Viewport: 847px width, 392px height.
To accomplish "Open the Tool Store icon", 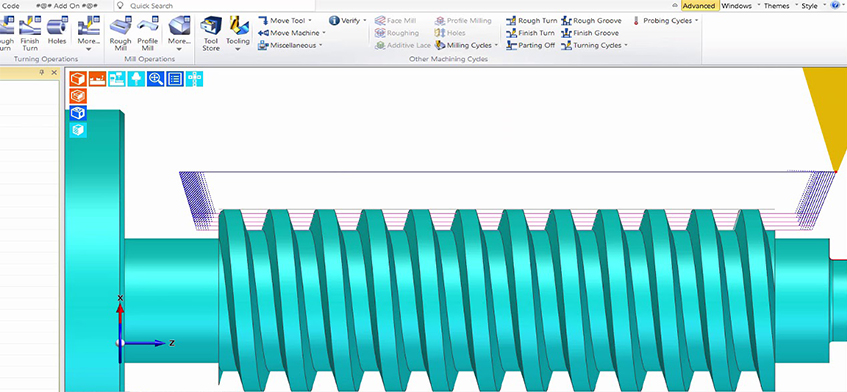I will 211,34.
